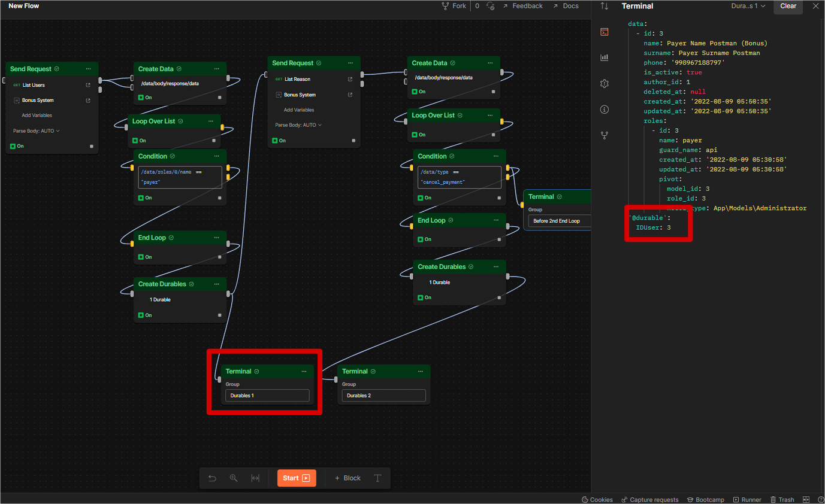Select 1 Durable in second Create Durables block
The height and width of the screenshot is (504, 825).
440,282
